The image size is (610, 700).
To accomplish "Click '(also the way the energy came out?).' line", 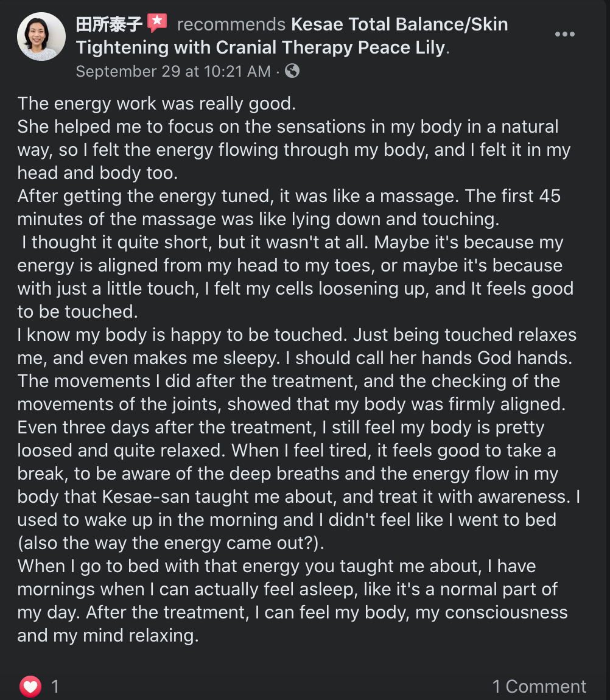I will coord(171,544).
